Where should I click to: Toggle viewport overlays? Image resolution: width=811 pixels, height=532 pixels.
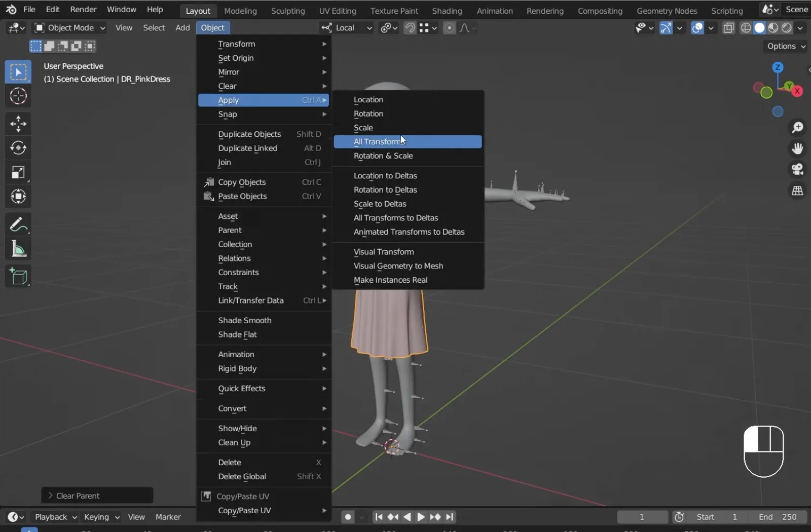tap(697, 28)
